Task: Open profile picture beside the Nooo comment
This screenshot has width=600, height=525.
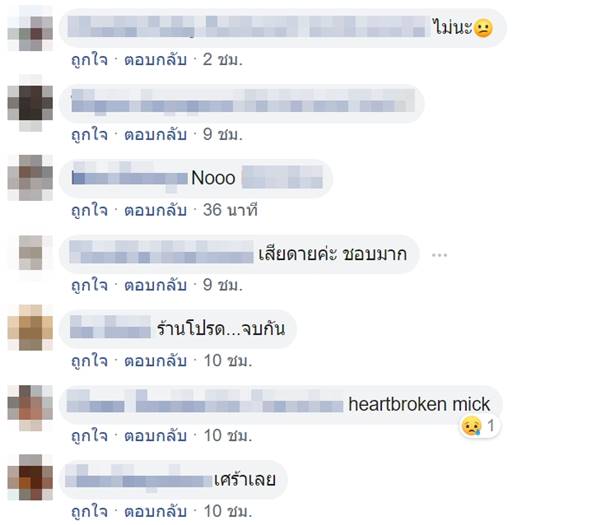Action: click(x=30, y=178)
